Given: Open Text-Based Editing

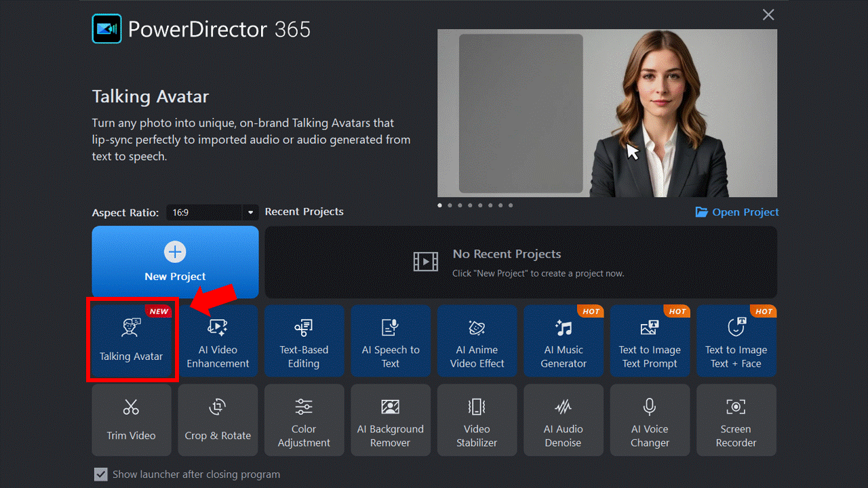Looking at the screenshot, I should [304, 341].
